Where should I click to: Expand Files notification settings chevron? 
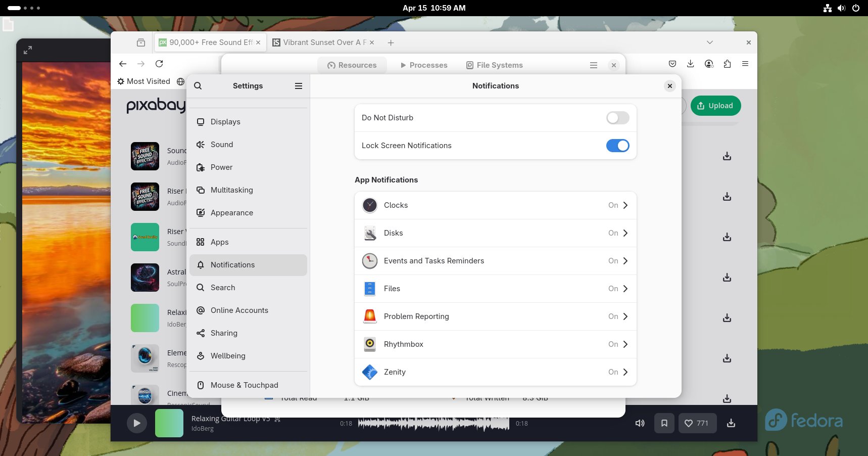[625, 289]
